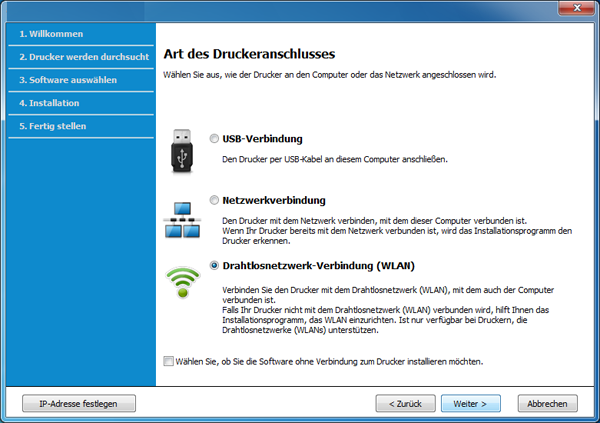
Task: Click the USB stick icon
Action: point(182,151)
